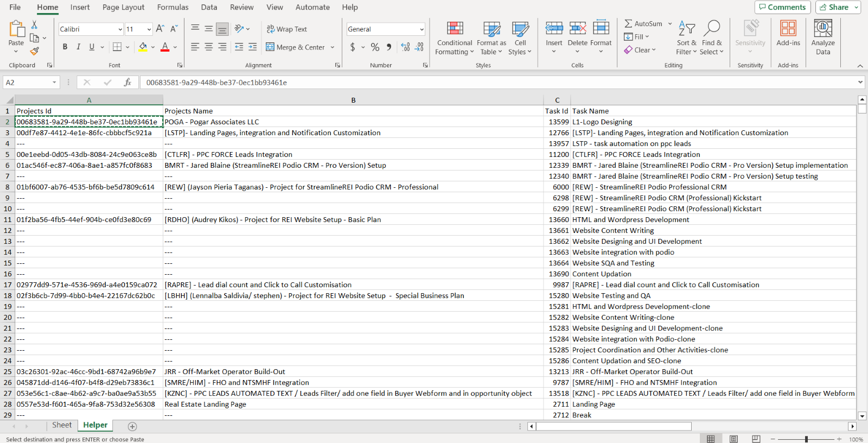Click the Insert Function fx icon
The height and width of the screenshot is (443, 868).
point(127,83)
